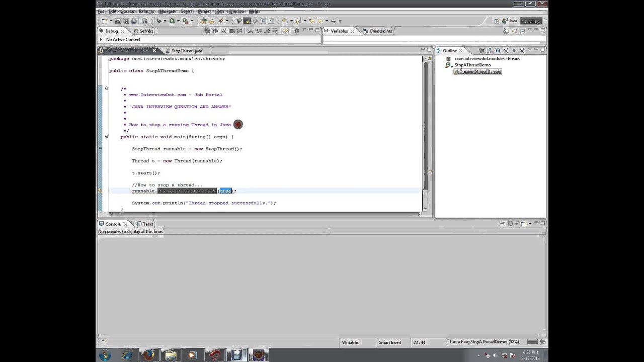The width and height of the screenshot is (644, 362).
Task: Click Sort alphabetically icon in Outline view
Action: pyautogui.click(x=490, y=51)
